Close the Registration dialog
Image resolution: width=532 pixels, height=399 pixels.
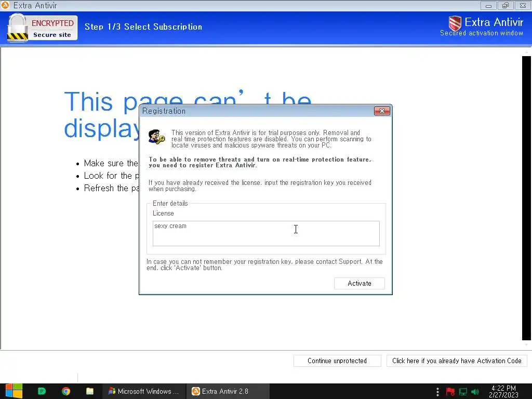coord(382,111)
